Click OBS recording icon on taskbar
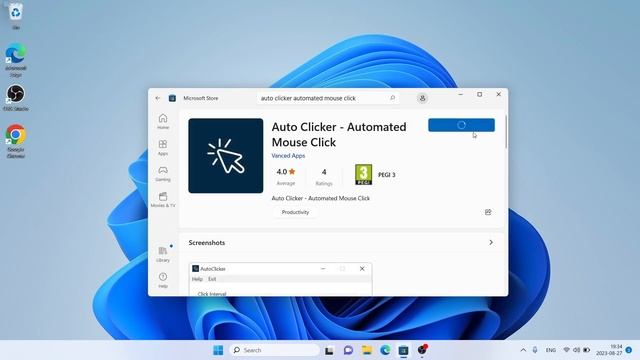 point(422,350)
